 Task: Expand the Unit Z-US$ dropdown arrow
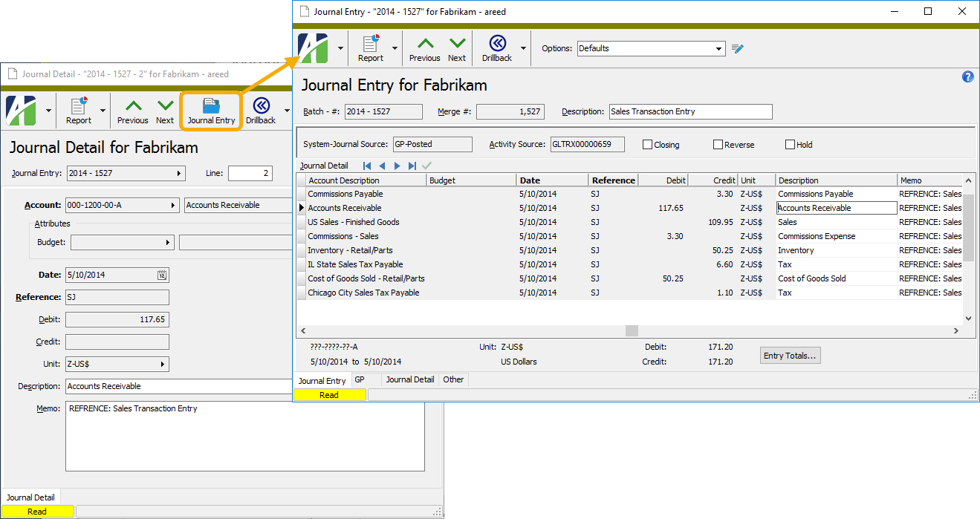(x=163, y=365)
